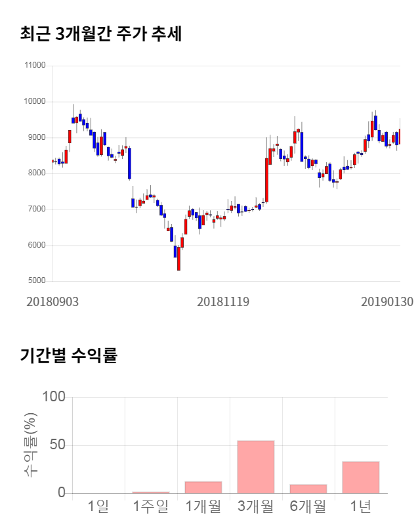Screen dimensions: 420x532
Task: Click the 6개월 period label
Action: [308, 506]
